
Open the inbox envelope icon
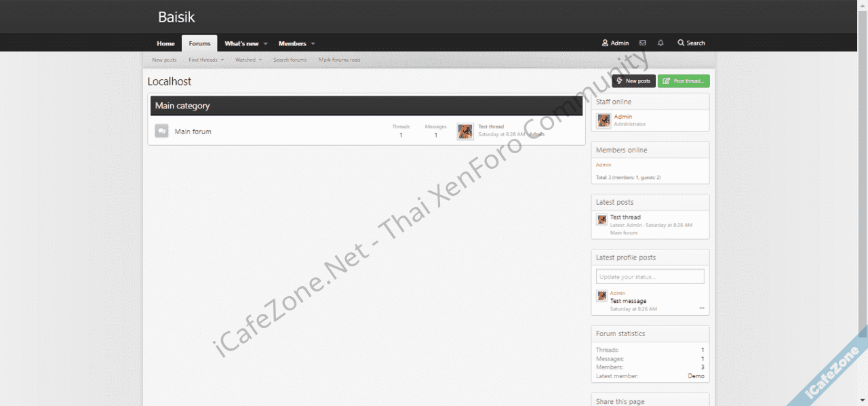pos(642,43)
